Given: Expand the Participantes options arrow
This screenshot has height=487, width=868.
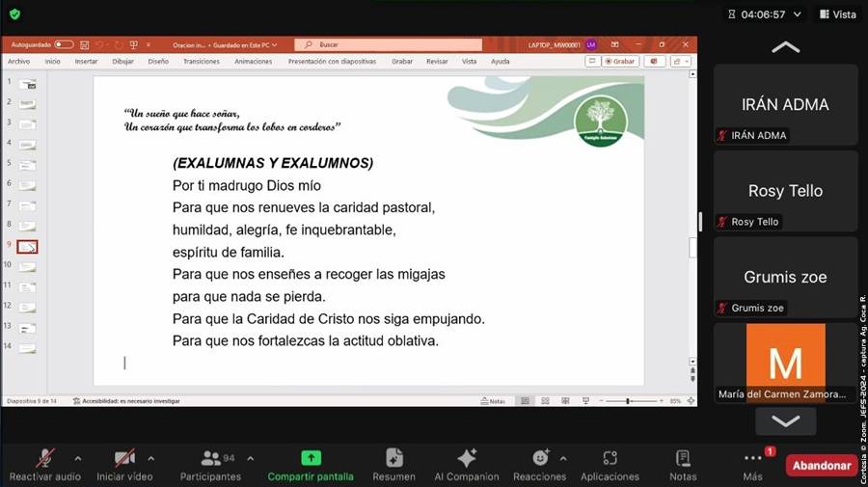Looking at the screenshot, I should click(x=250, y=458).
